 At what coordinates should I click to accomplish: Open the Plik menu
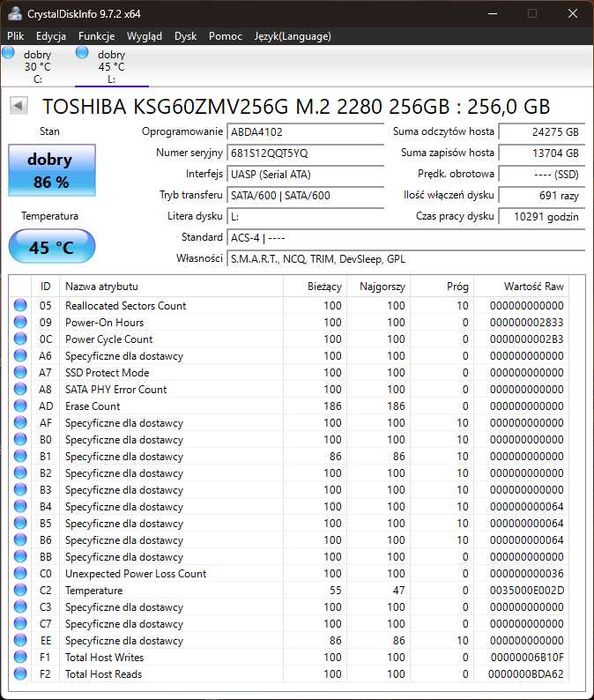click(x=16, y=36)
